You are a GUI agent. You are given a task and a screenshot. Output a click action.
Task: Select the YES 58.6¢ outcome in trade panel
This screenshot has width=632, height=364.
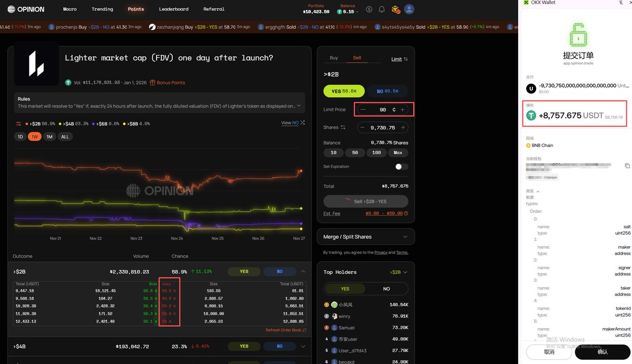[344, 91]
